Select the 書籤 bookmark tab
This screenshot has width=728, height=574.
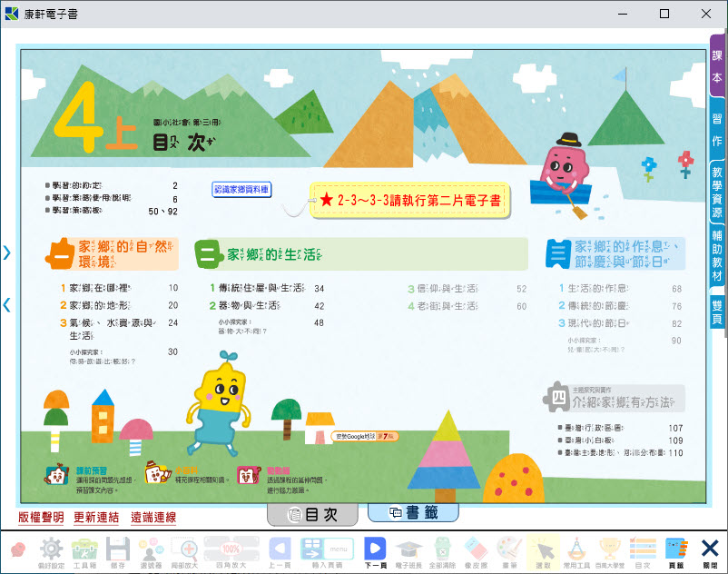(x=413, y=512)
